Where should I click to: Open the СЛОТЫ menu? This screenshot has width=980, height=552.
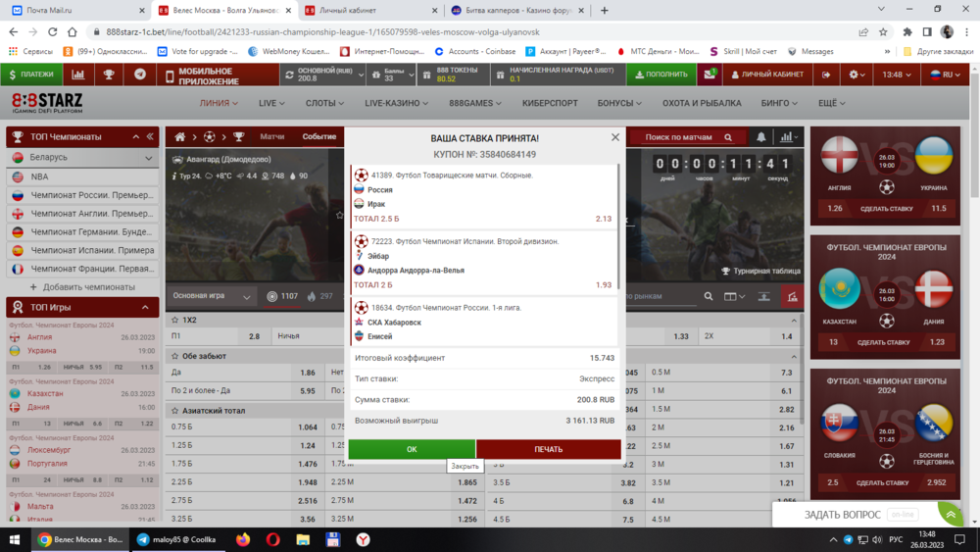click(x=324, y=103)
